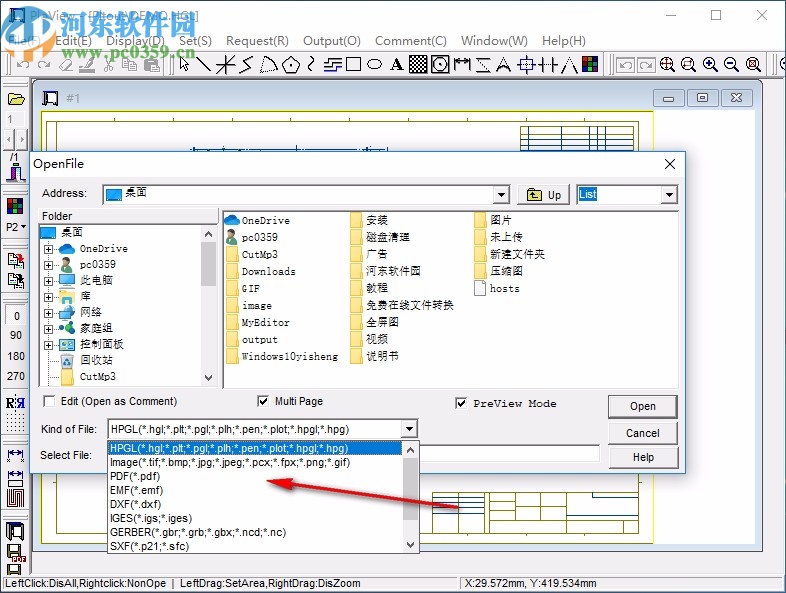The width and height of the screenshot is (786, 593).
Task: Select the hosts file in file list
Action: tap(497, 288)
